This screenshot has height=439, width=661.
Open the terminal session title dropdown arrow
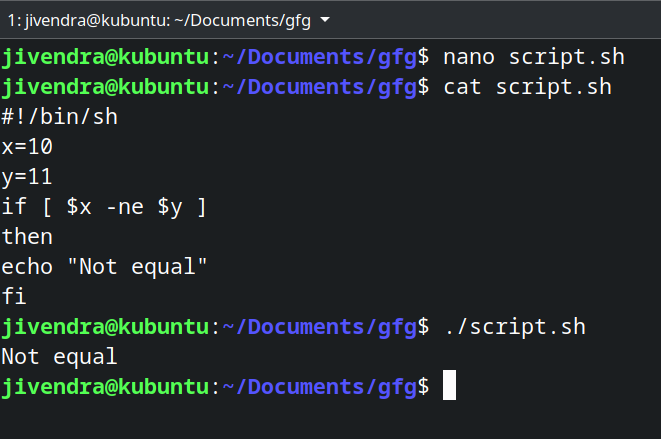pyautogui.click(x=327, y=20)
